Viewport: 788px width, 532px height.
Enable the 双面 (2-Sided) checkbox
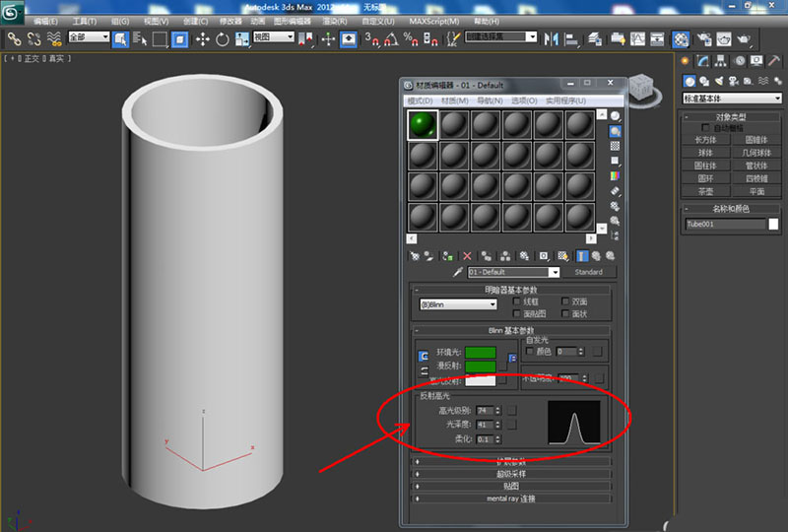click(565, 301)
